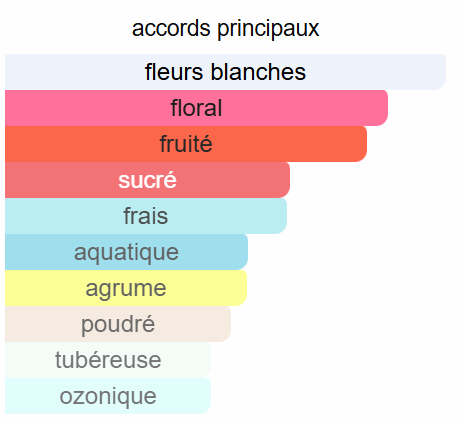The height and width of the screenshot is (421, 465).
Task: Click the word 'poudré'
Action: point(118,324)
